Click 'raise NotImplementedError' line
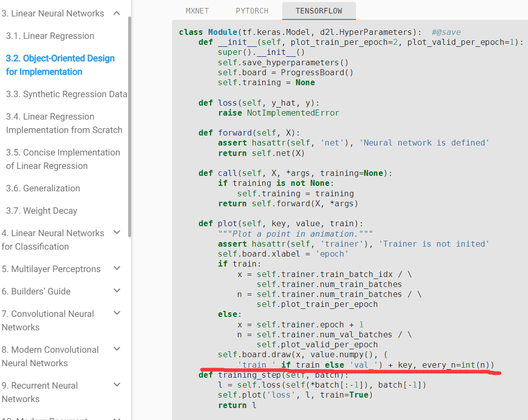The height and width of the screenshot is (420, 528). pyautogui.click(x=279, y=113)
